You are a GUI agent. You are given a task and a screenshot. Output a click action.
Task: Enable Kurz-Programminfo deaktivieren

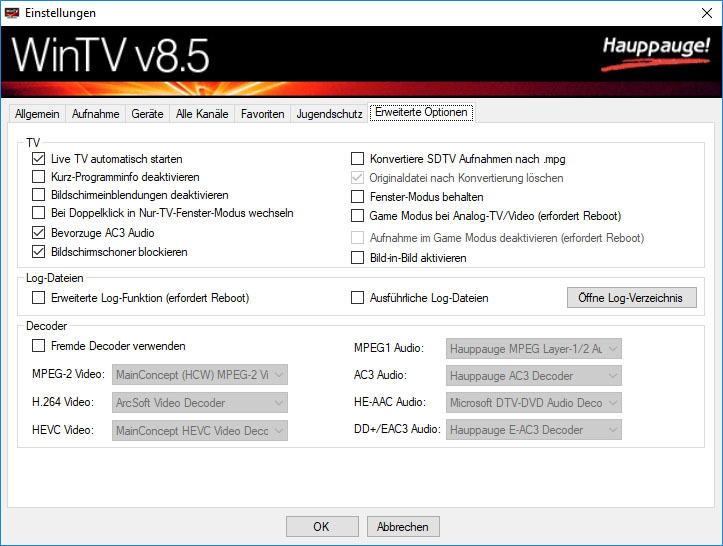38,177
